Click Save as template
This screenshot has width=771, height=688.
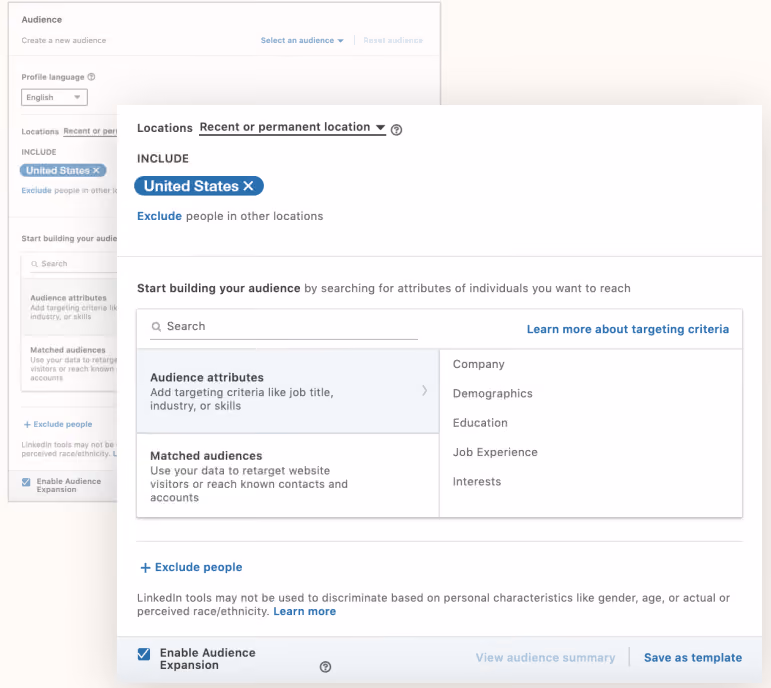[693, 658]
